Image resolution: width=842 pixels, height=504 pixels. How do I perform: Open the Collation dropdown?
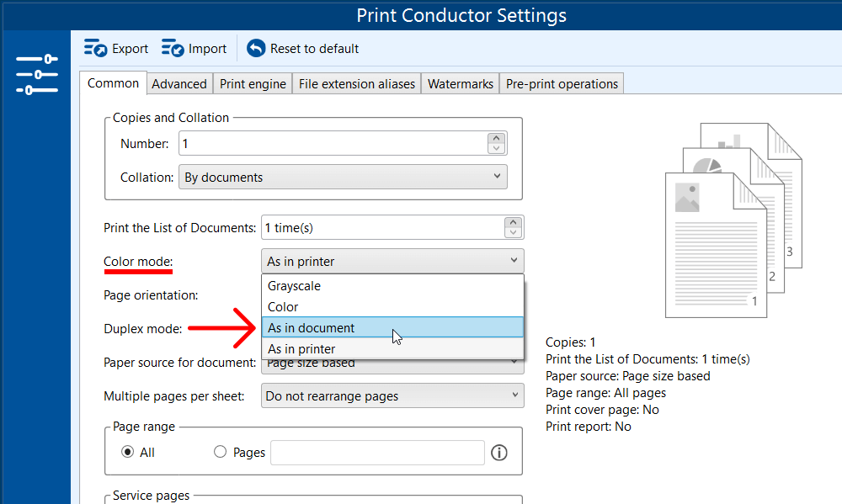point(342,178)
